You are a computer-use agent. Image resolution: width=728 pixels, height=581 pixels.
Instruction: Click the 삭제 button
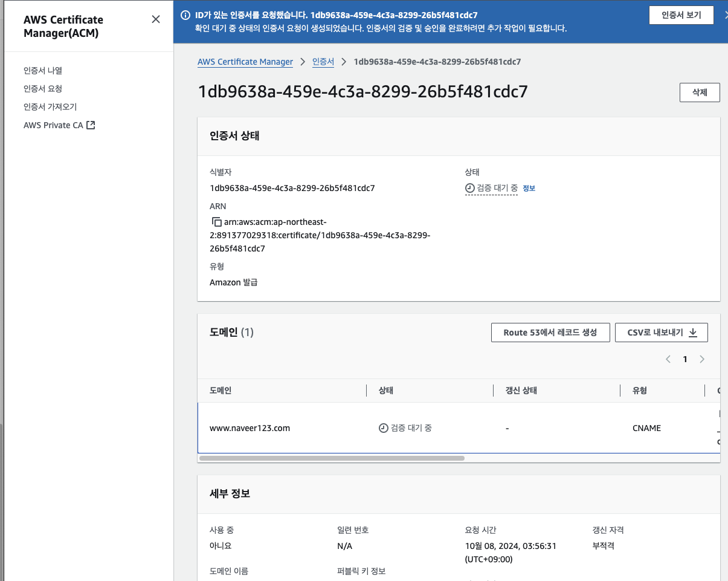(700, 93)
